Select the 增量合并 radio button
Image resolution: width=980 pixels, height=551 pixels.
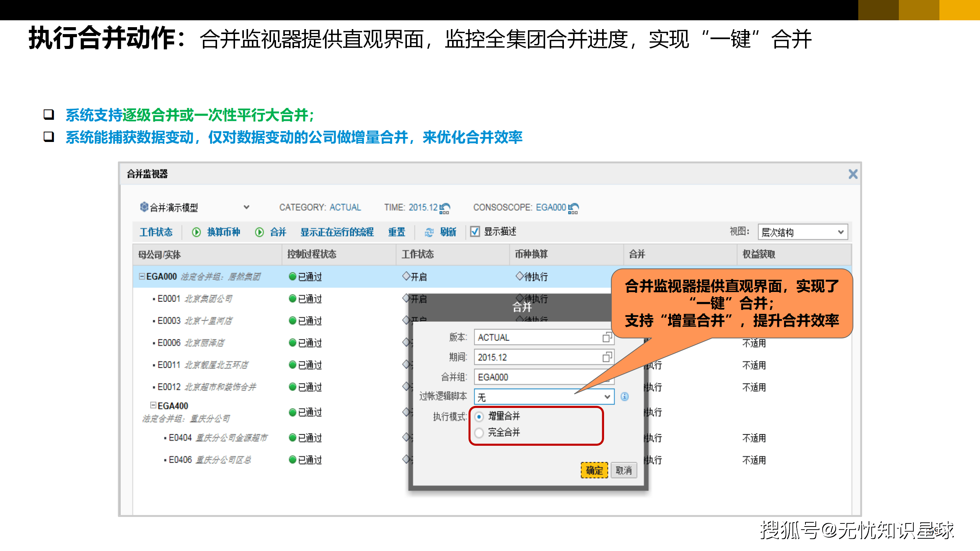[479, 416]
